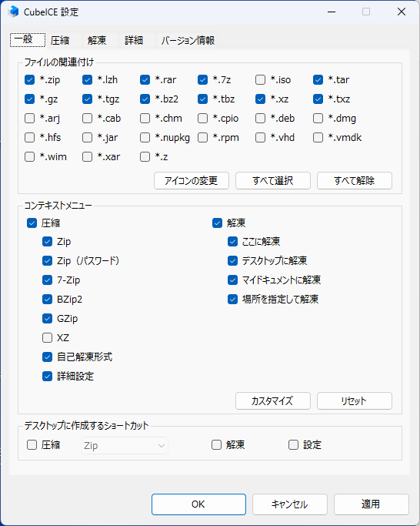The height and width of the screenshot is (526, 420).
Task: Enable the *.cpio file association
Action: 202,118
